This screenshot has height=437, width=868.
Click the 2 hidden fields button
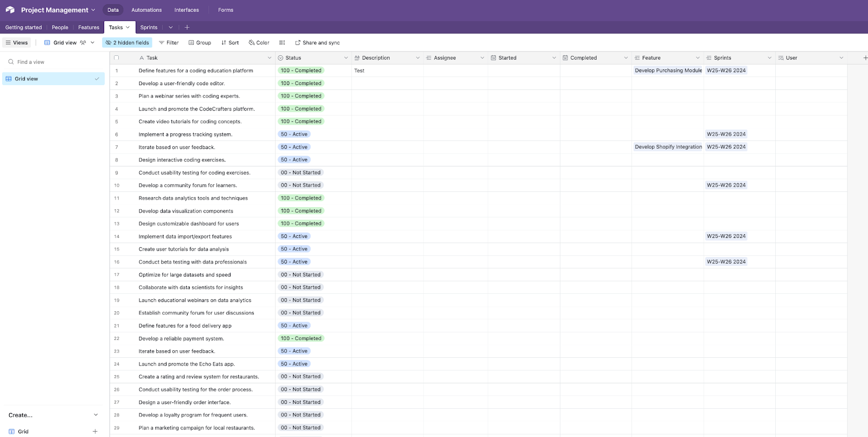(x=127, y=43)
